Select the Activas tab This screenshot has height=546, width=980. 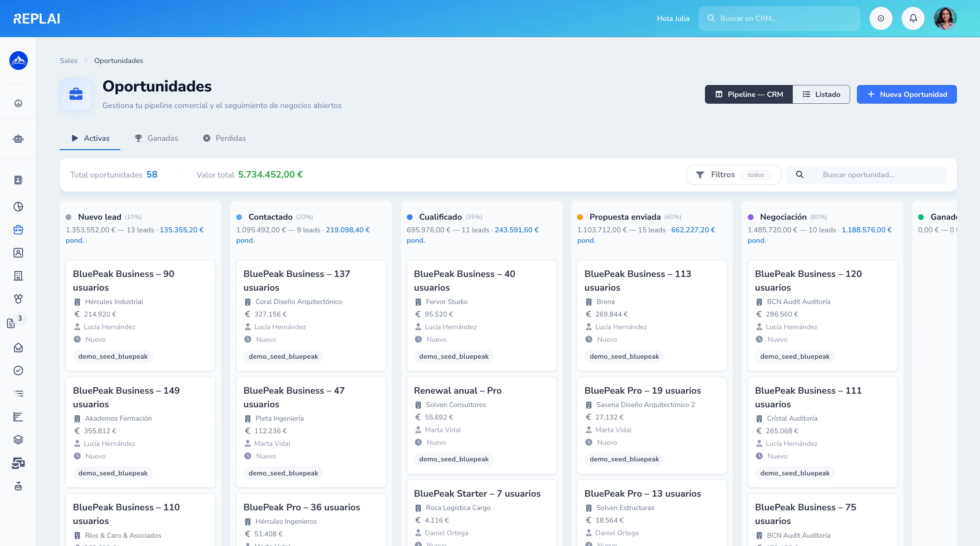coord(90,138)
